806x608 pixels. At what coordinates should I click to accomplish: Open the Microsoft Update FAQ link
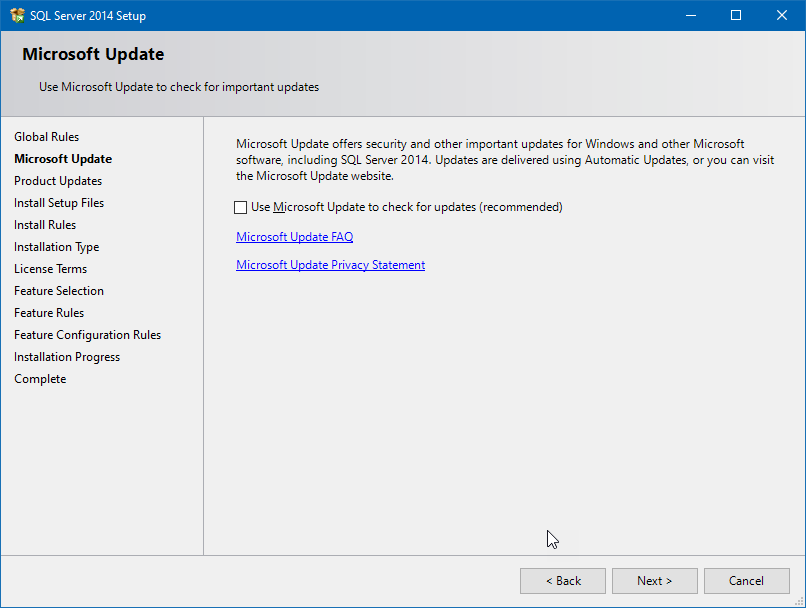(294, 237)
